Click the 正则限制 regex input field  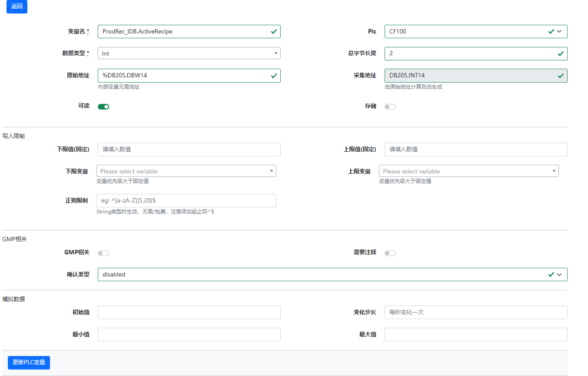coord(186,201)
